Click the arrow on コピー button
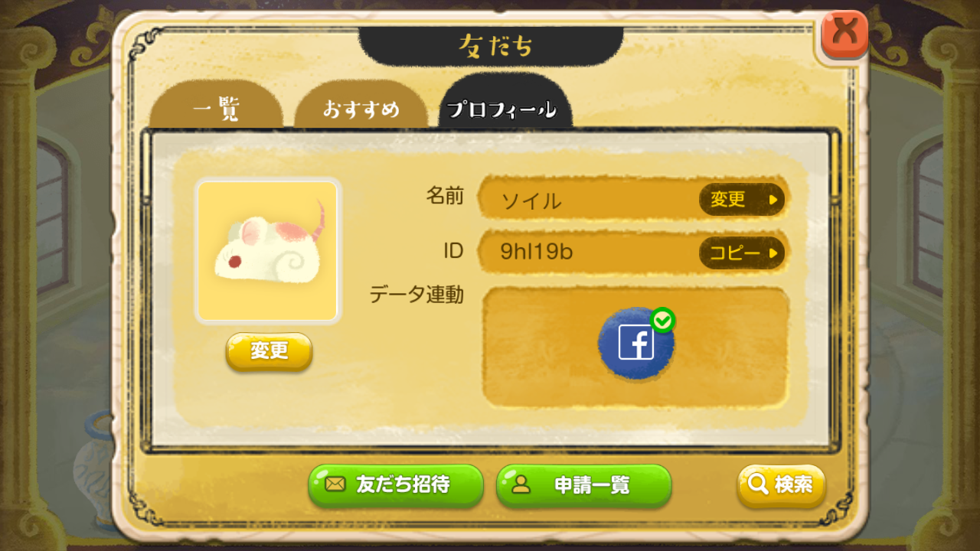This screenshot has width=980, height=551. (x=773, y=253)
